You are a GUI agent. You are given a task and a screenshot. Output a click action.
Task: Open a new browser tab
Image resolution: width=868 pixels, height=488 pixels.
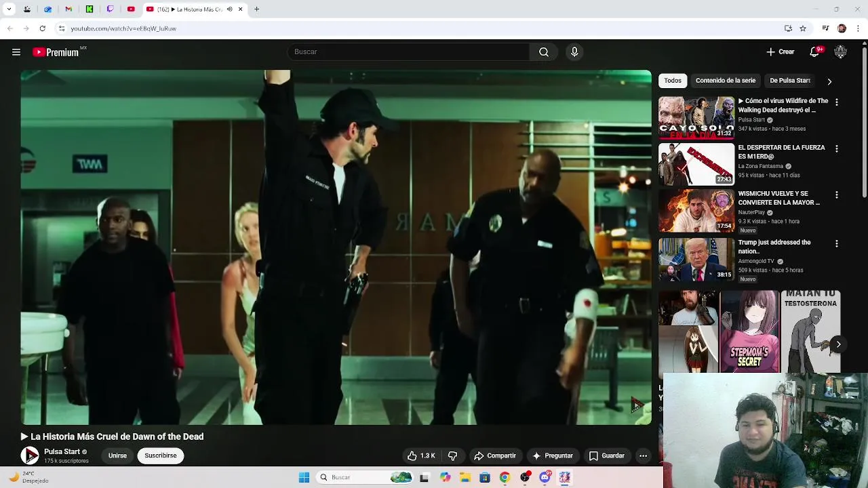click(x=256, y=9)
